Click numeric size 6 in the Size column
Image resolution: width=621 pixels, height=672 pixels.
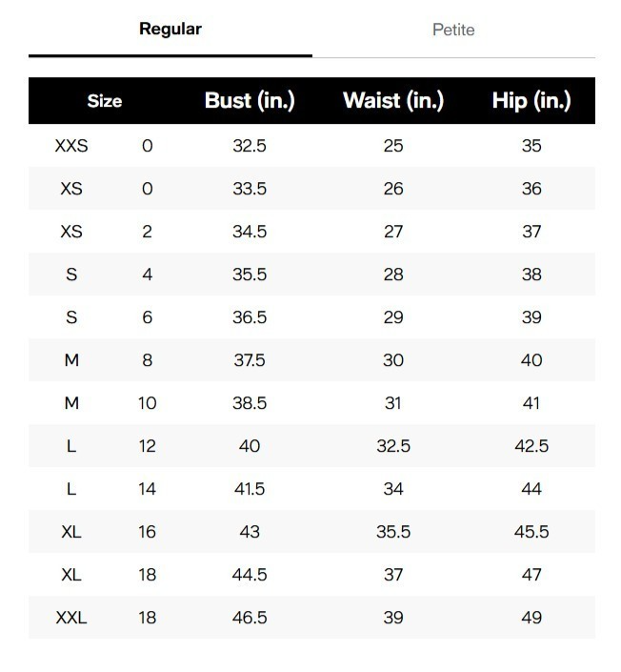pyautogui.click(x=147, y=317)
